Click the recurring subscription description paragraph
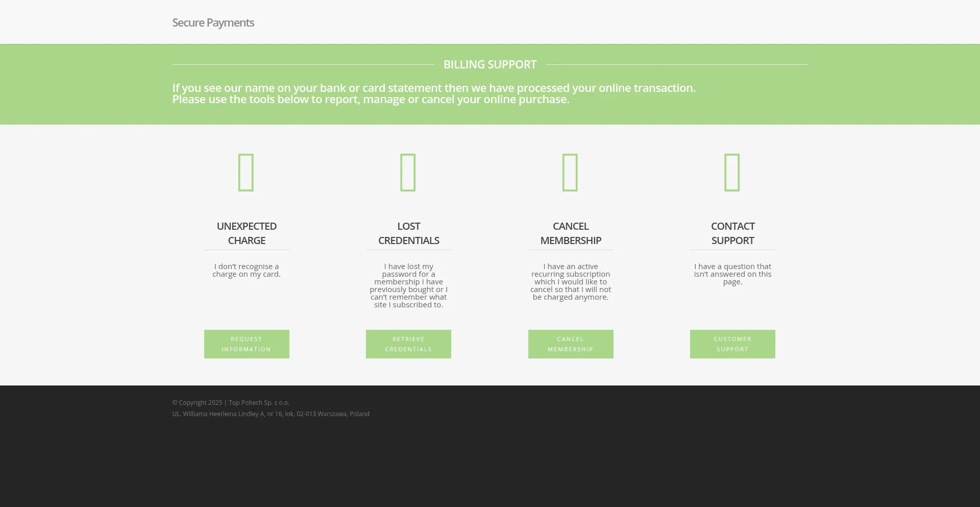The height and width of the screenshot is (507, 980). pyautogui.click(x=571, y=282)
